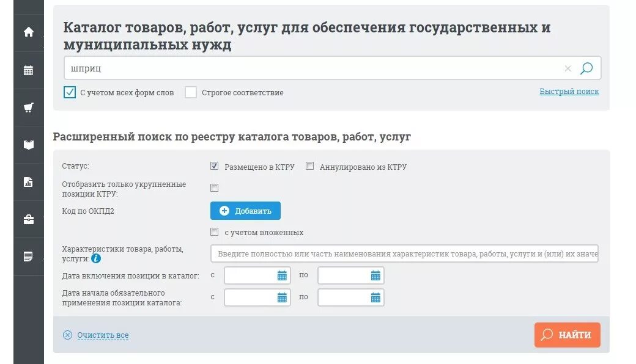Click the characteristics input field
The height and width of the screenshot is (364, 636).
click(404, 253)
